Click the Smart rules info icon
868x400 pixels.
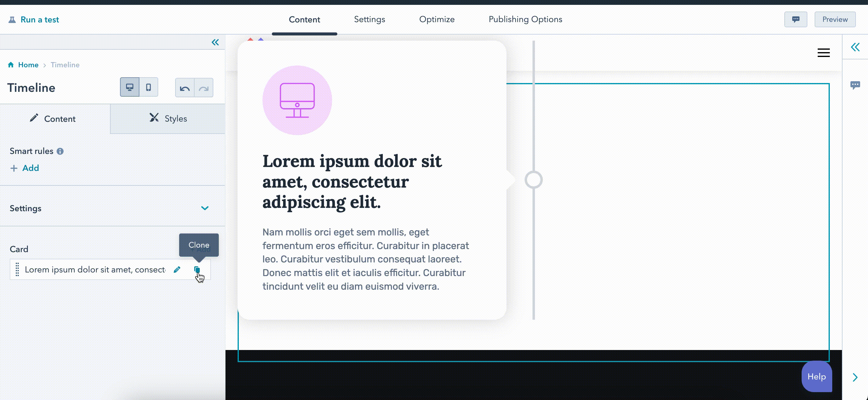click(60, 151)
